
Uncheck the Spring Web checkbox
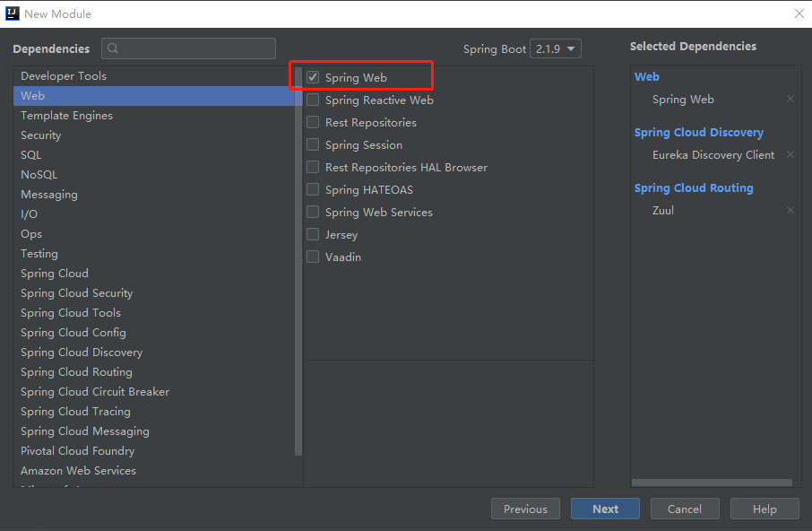pos(313,78)
